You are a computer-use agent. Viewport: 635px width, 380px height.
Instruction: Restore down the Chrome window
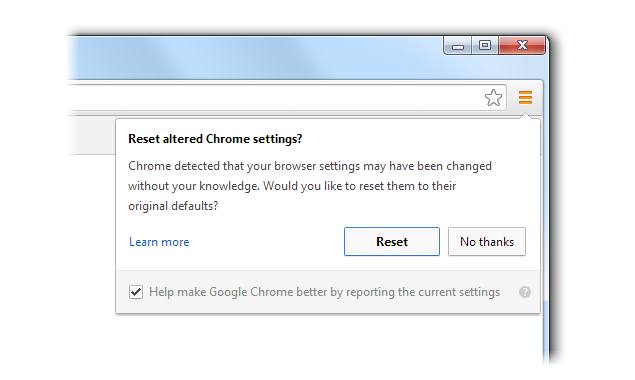pos(485,45)
